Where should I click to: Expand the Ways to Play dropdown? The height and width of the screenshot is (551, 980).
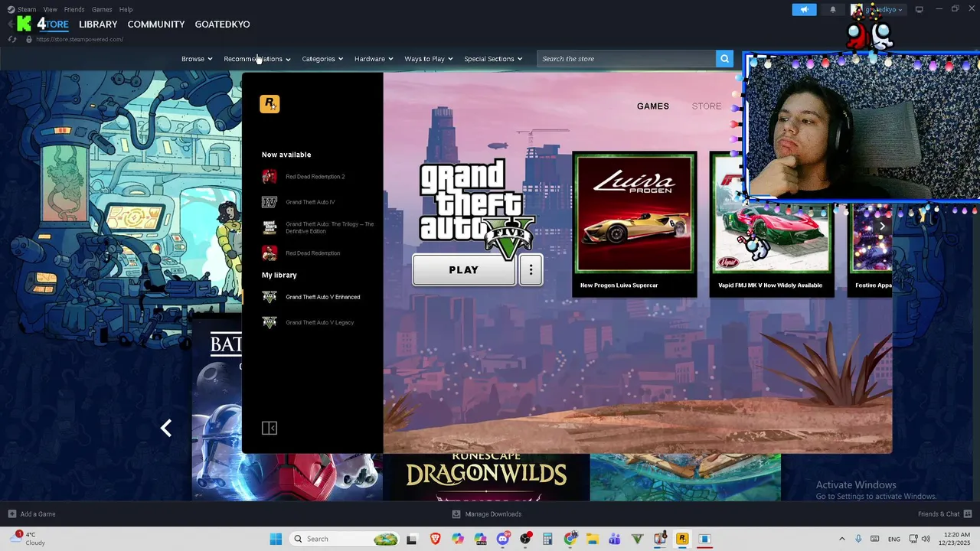[429, 59]
